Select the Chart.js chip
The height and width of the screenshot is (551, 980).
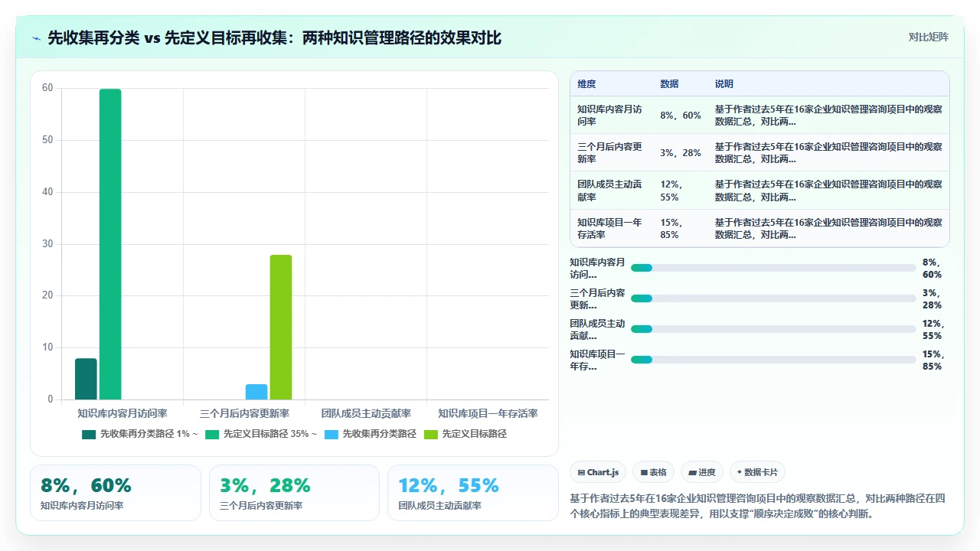(x=599, y=472)
